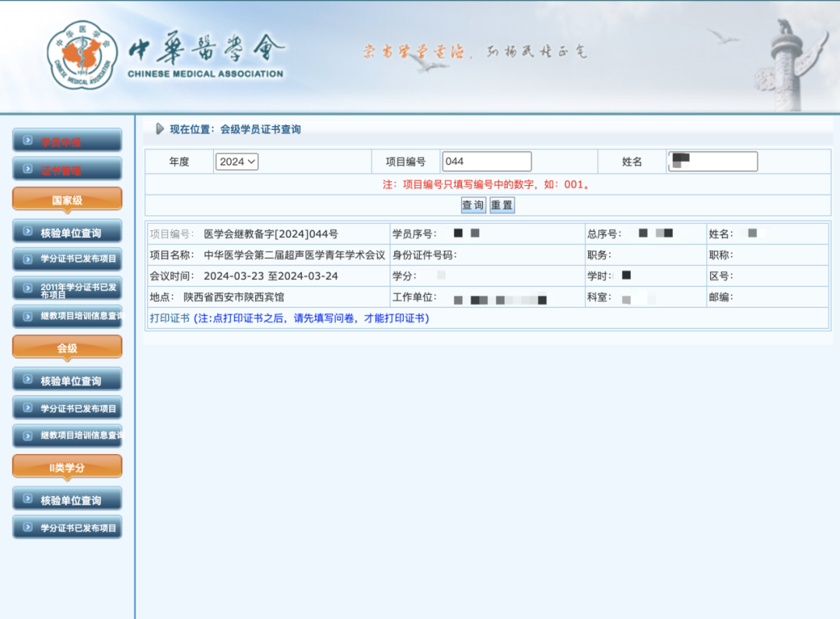Select the 会级 orange section header
840x619 pixels.
coord(68,348)
